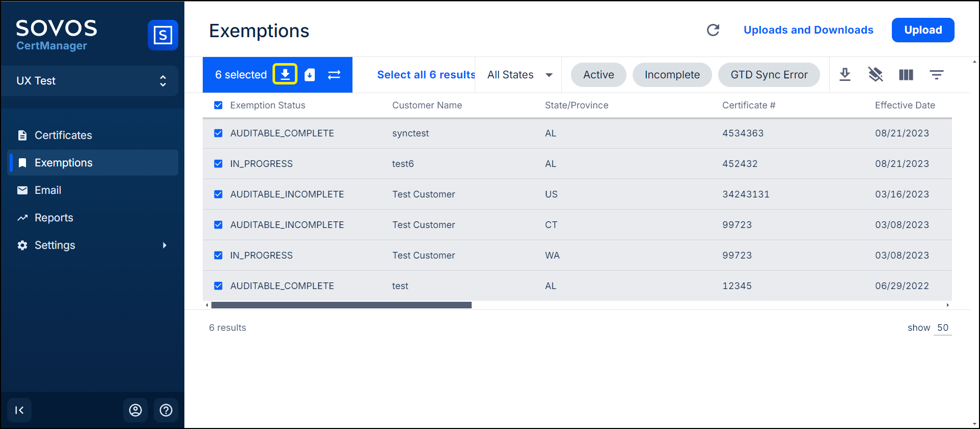
Task: Go to Certificates in the sidebar
Action: click(63, 135)
